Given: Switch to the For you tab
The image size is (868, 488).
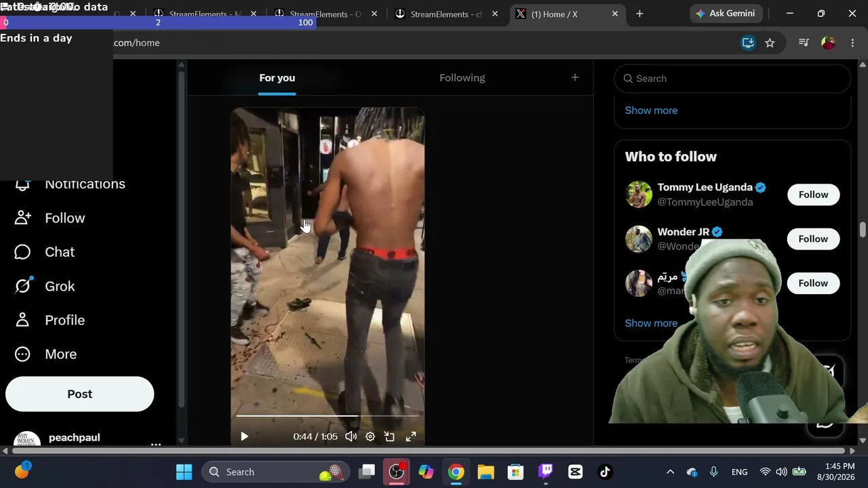Looking at the screenshot, I should (x=277, y=78).
